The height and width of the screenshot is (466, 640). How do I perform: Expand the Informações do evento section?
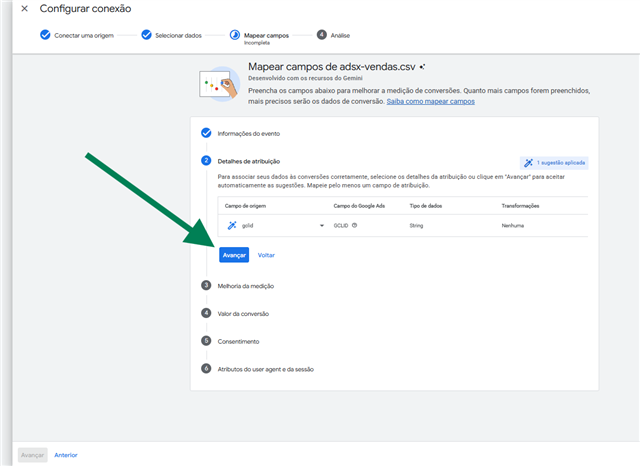pyautogui.click(x=249, y=134)
